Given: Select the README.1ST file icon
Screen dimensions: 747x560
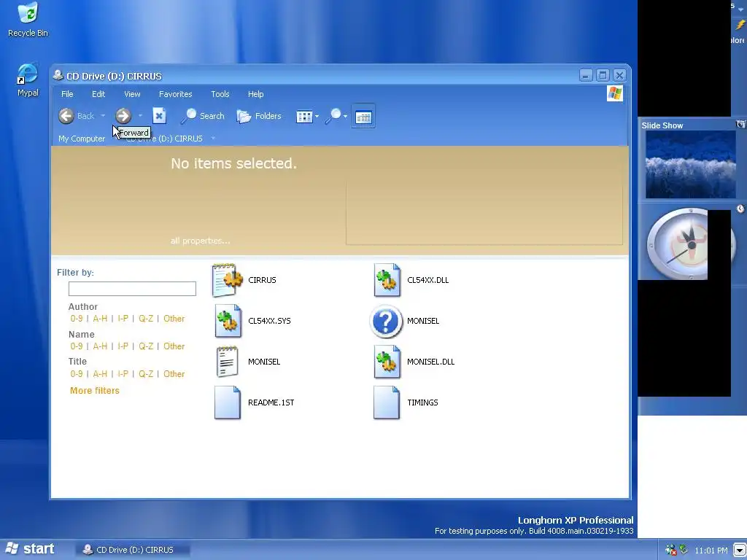Looking at the screenshot, I should click(x=228, y=402).
